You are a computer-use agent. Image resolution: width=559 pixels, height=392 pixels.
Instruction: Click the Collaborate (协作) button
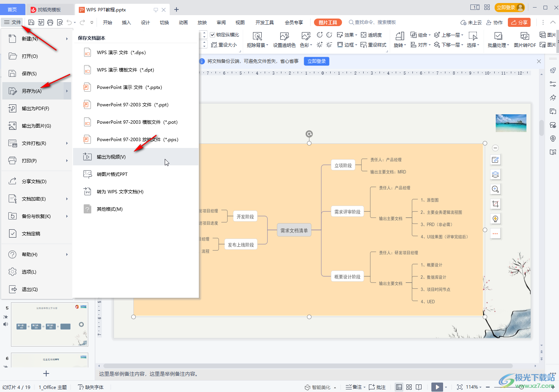(x=495, y=22)
